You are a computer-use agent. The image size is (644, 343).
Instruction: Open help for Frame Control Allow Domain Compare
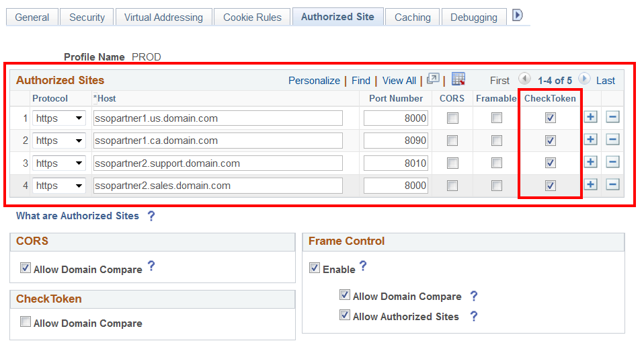coord(473,296)
